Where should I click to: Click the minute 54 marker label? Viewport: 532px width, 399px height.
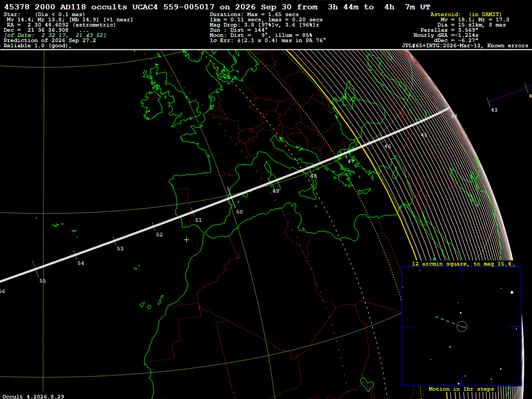[x=81, y=263]
